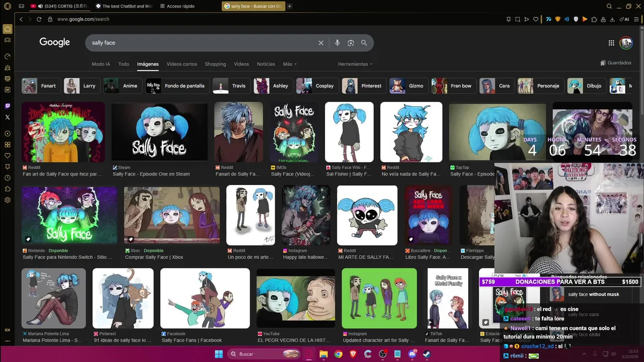Open File Explorer from the taskbar
Image resolution: width=644 pixels, height=362 pixels.
point(324,354)
